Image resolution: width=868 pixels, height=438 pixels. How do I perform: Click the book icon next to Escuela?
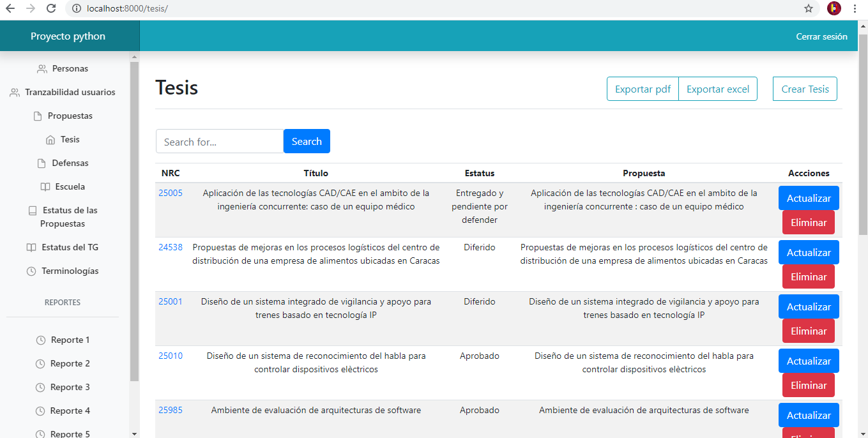[45, 186]
